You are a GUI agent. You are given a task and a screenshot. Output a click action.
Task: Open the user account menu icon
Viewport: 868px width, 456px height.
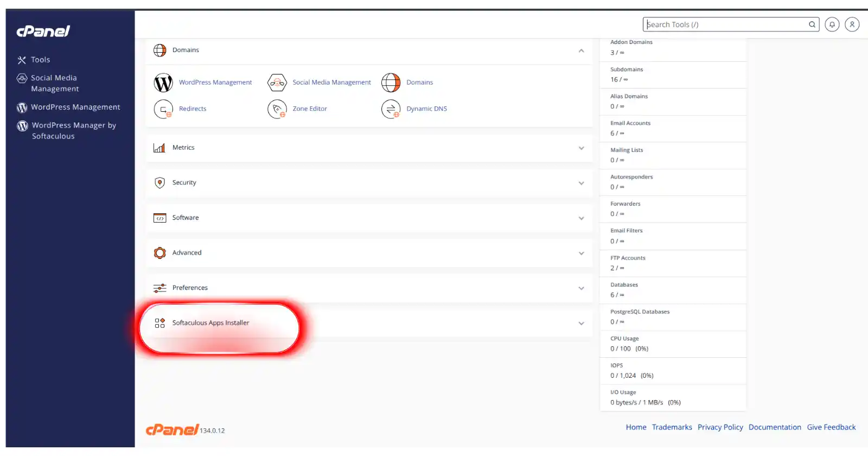coord(852,24)
